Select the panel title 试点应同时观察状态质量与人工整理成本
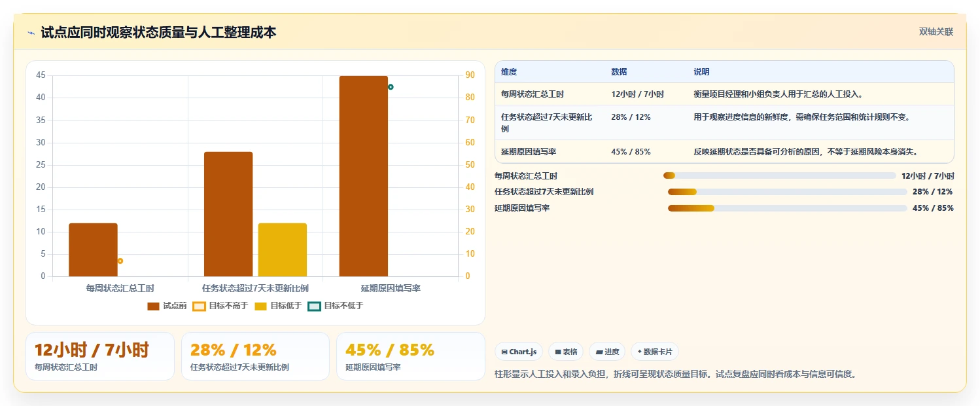 click(x=158, y=32)
